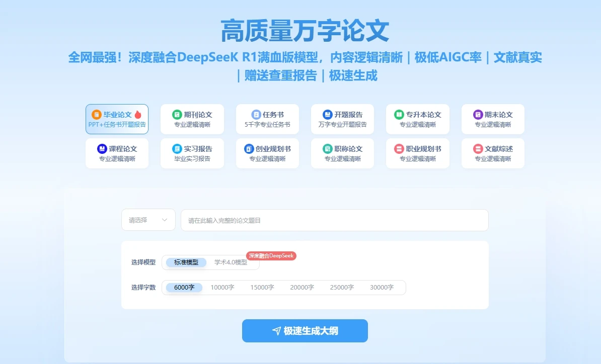
Task: Click the flame icon beside 毕业论文
Action: 138,115
